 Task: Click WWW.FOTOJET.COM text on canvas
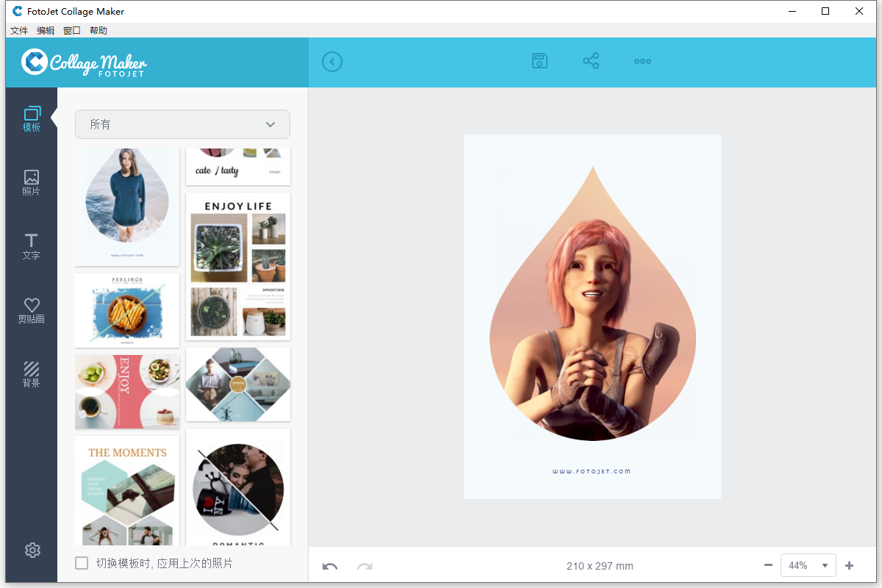pyautogui.click(x=592, y=471)
